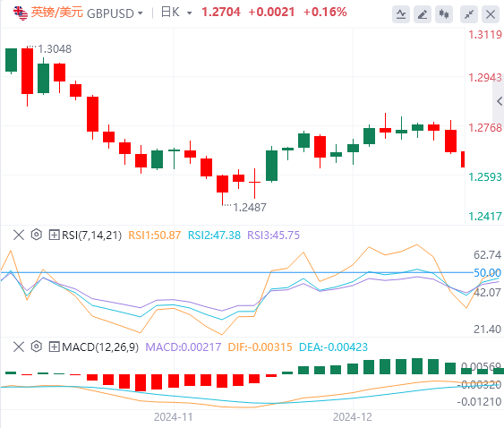This screenshot has width=504, height=428.
Task: Click the RSI(7,14,21) indicator label
Action: click(91, 235)
